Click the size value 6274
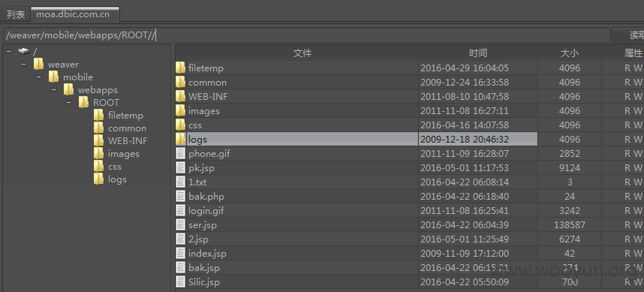The image size is (644, 292). 570,239
